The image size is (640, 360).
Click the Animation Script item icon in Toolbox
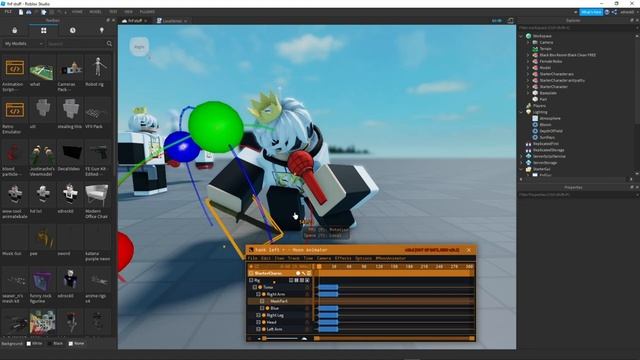point(14,68)
